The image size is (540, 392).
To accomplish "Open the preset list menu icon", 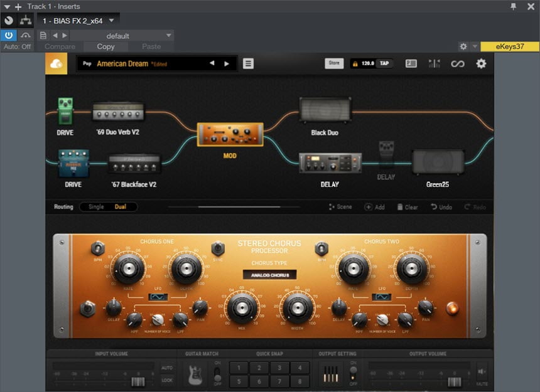I will [248, 63].
